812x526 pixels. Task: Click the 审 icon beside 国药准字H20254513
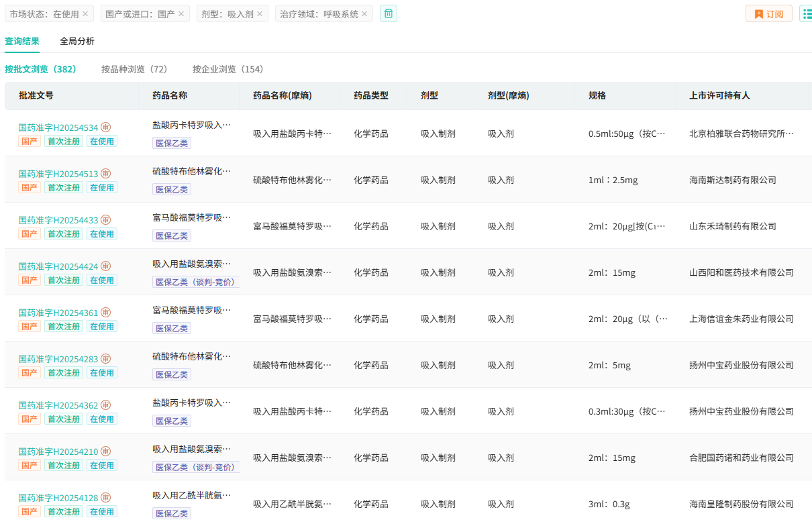click(x=106, y=174)
